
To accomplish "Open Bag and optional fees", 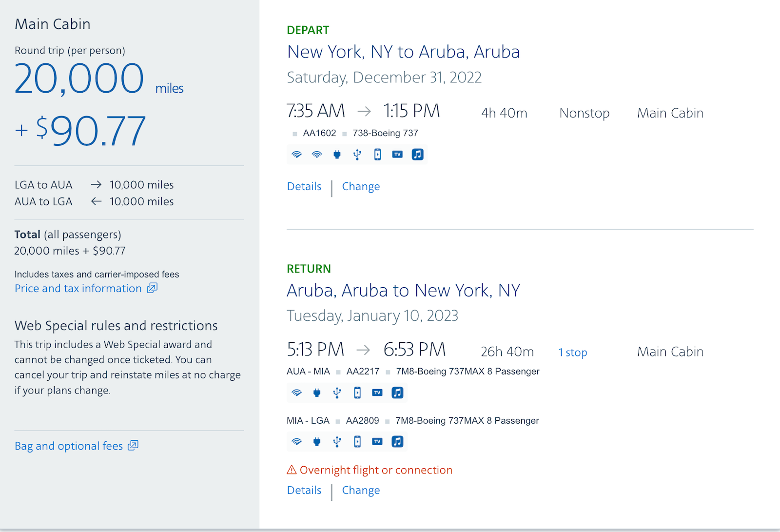I will [x=68, y=445].
